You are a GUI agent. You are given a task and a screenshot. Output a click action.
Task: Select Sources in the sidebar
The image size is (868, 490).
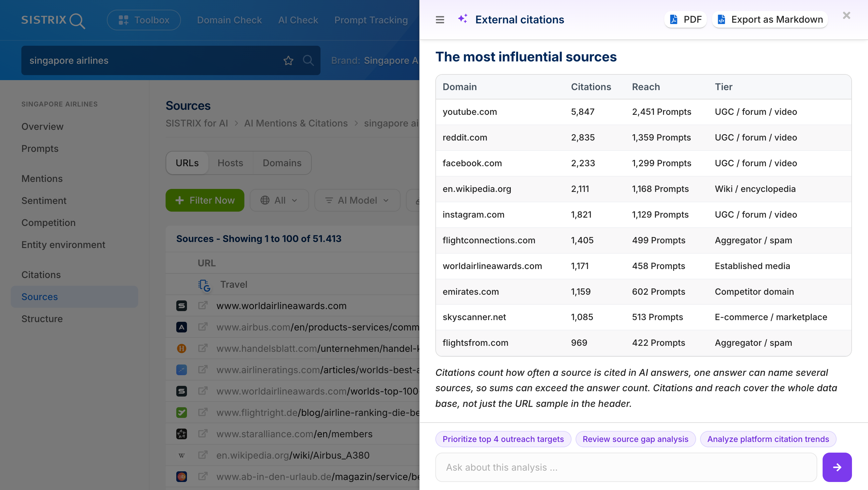74,297
